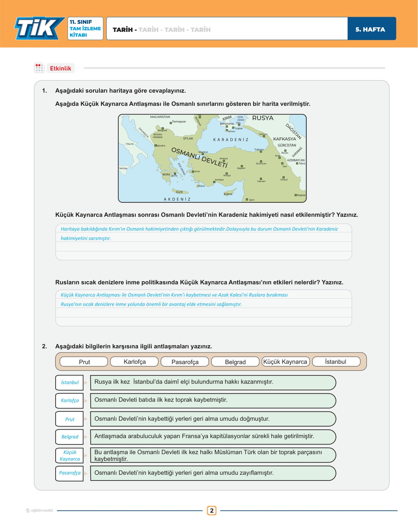Click the statement 'Rusya ilk kez İstanbul'da daimî elçi'
The image size is (418, 532).
click(213, 383)
